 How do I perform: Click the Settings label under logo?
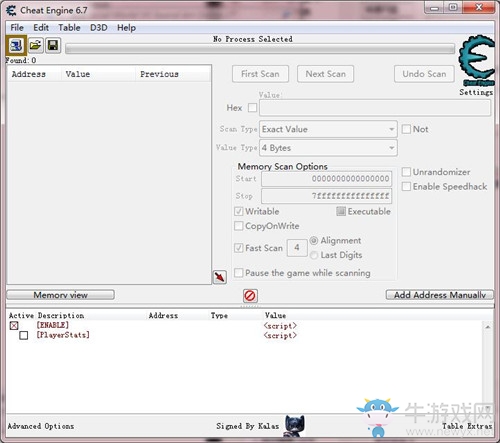[x=476, y=92]
